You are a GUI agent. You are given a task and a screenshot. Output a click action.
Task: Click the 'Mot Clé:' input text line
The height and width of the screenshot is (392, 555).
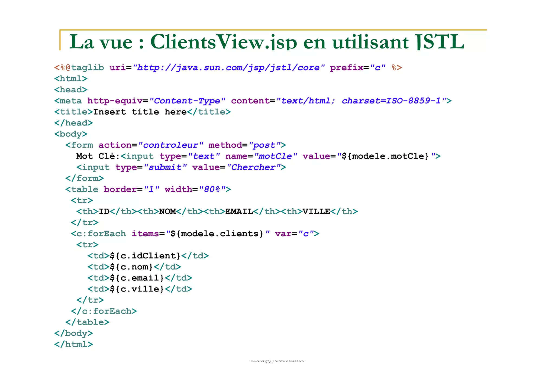pos(259,156)
